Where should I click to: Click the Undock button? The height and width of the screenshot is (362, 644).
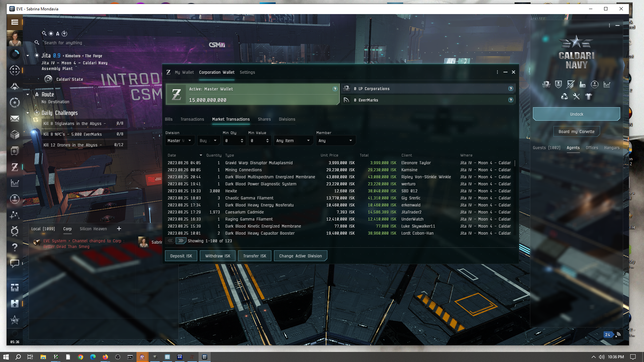pos(576,114)
